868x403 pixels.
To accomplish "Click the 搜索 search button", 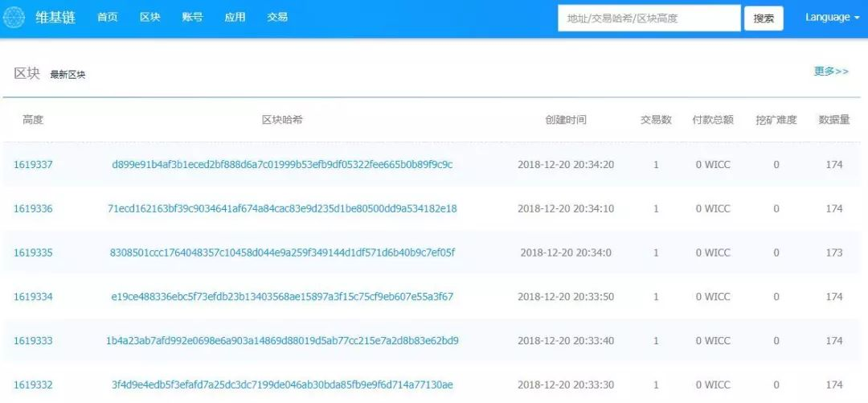I will coord(764,19).
